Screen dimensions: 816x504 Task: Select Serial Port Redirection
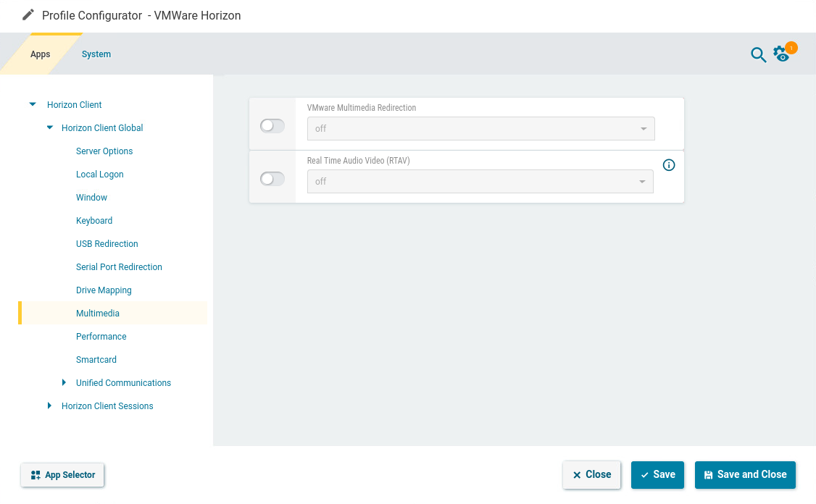point(119,266)
